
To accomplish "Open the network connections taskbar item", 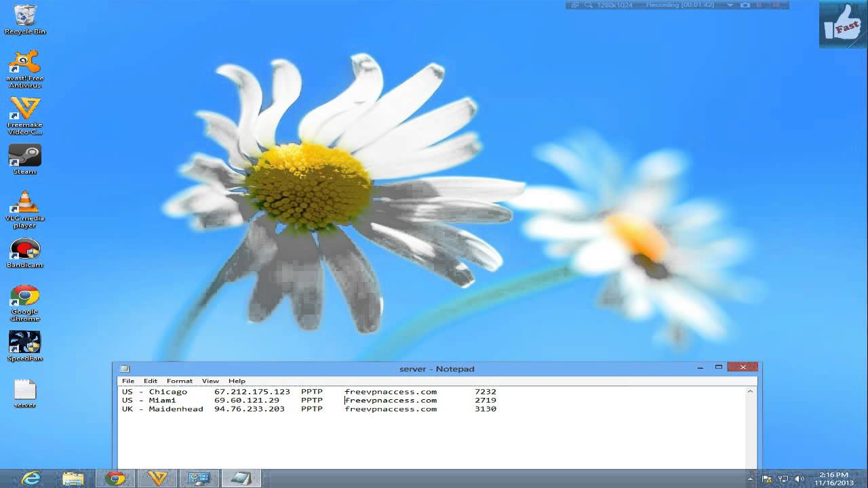I will tap(199, 478).
